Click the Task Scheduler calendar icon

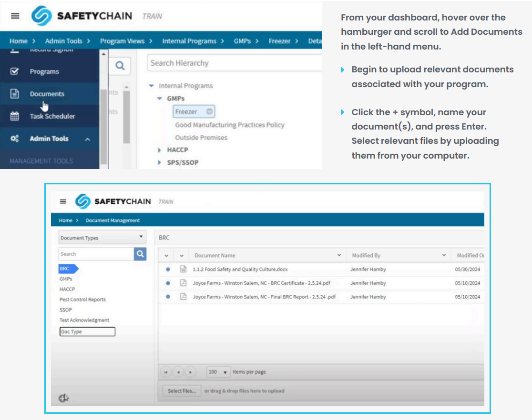pos(15,116)
